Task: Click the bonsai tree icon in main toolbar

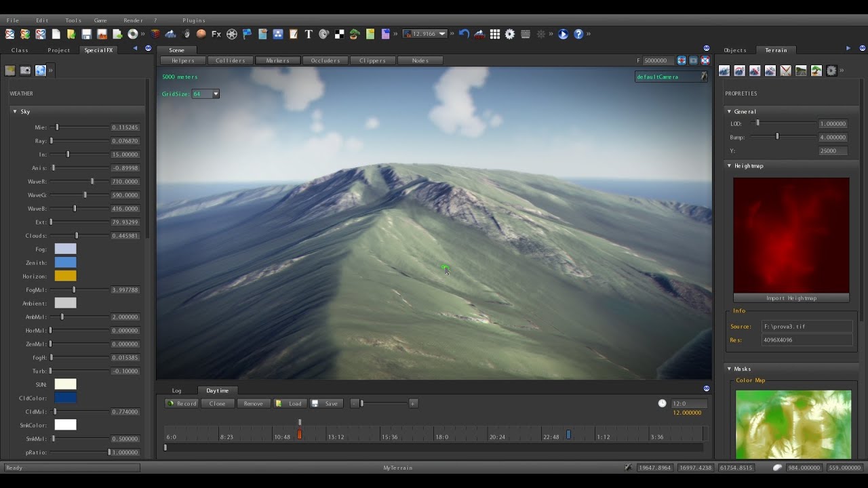Action: pyautogui.click(x=354, y=34)
